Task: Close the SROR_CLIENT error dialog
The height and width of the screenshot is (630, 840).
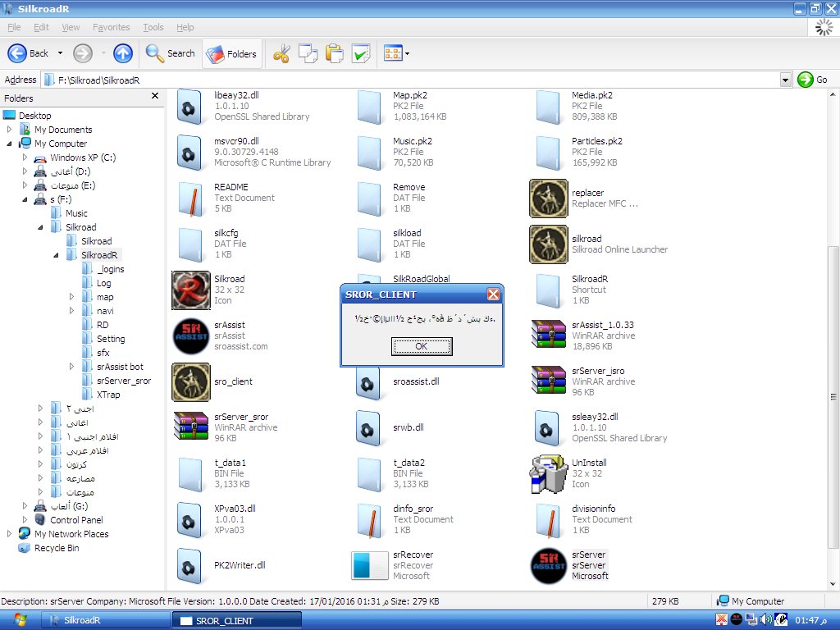Action: 493,294
